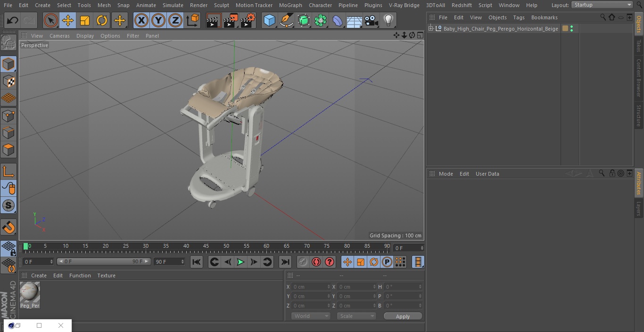644x332 pixels.
Task: Click the Undo arrow icon
Action: (x=13, y=20)
